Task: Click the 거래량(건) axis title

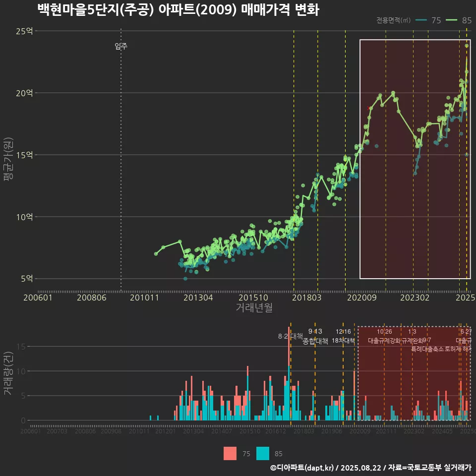Action: click(8, 373)
